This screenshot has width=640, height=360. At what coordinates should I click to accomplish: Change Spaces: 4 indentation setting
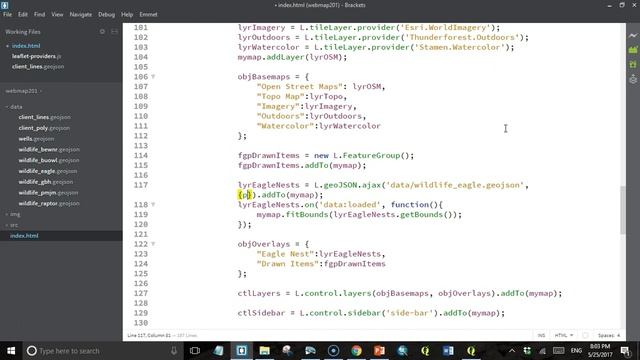[609, 335]
